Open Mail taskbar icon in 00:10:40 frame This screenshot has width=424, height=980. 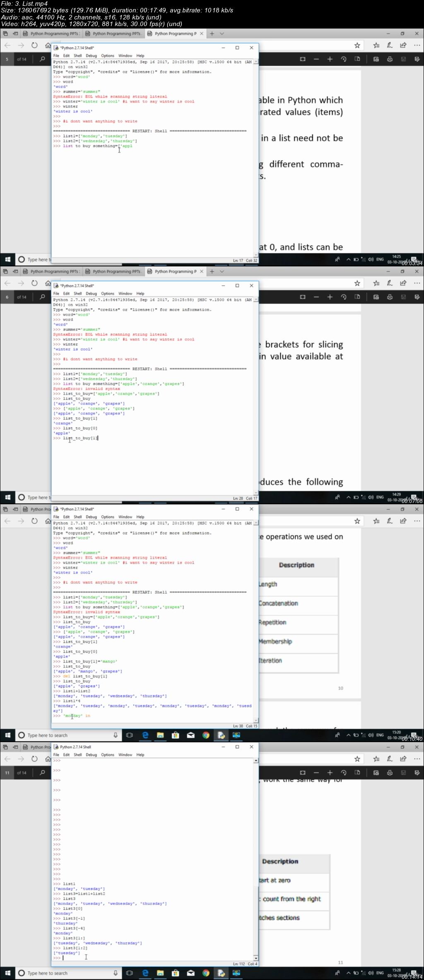[x=191, y=735]
